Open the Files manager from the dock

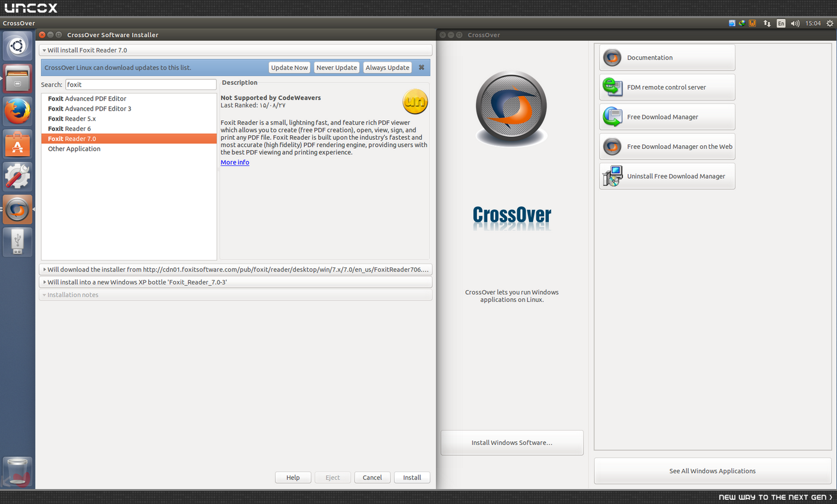tap(17, 78)
